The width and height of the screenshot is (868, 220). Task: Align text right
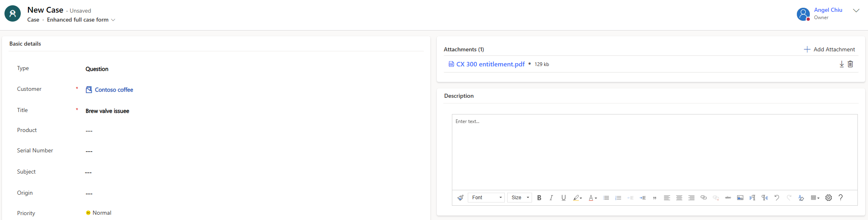point(691,198)
